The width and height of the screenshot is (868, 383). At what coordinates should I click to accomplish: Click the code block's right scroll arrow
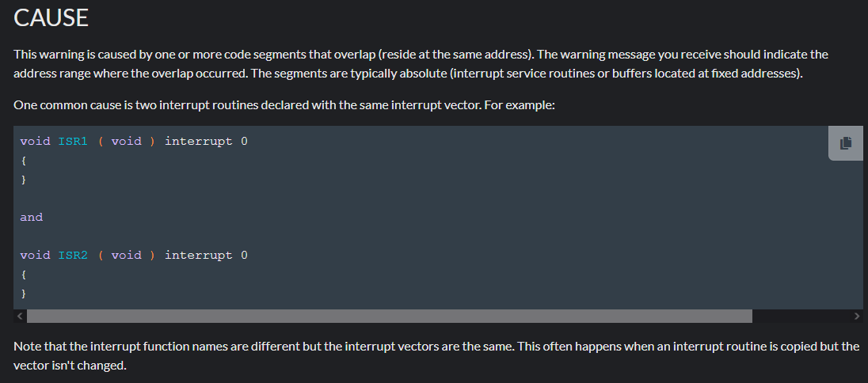coord(856,316)
